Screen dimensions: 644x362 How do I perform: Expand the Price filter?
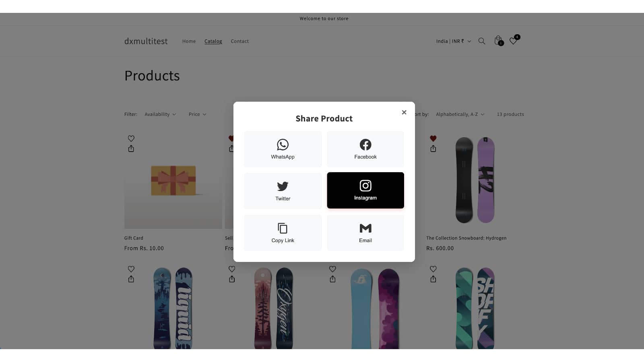[197, 114]
